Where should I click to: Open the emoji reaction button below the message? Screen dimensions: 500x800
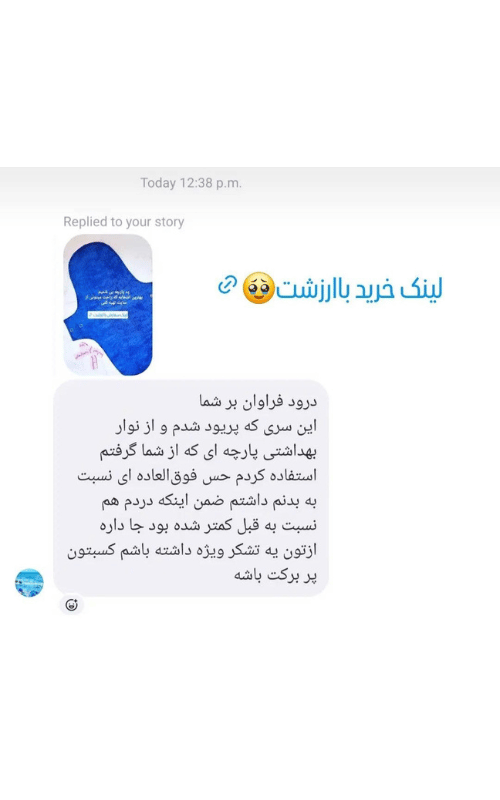click(x=71, y=605)
